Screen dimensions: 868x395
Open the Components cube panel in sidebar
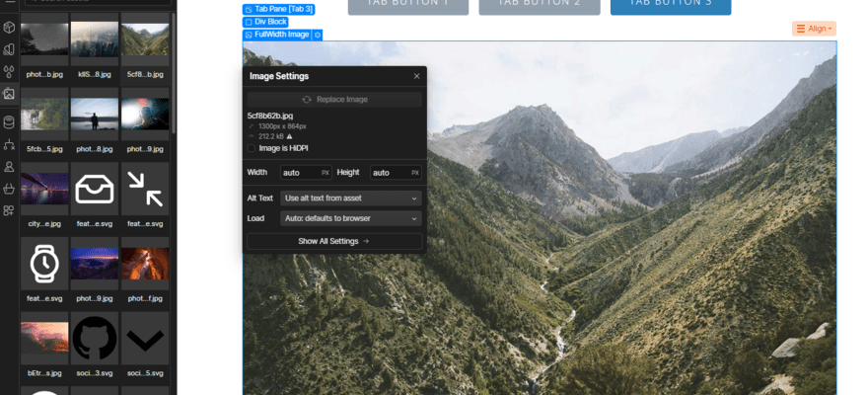[x=8, y=28]
